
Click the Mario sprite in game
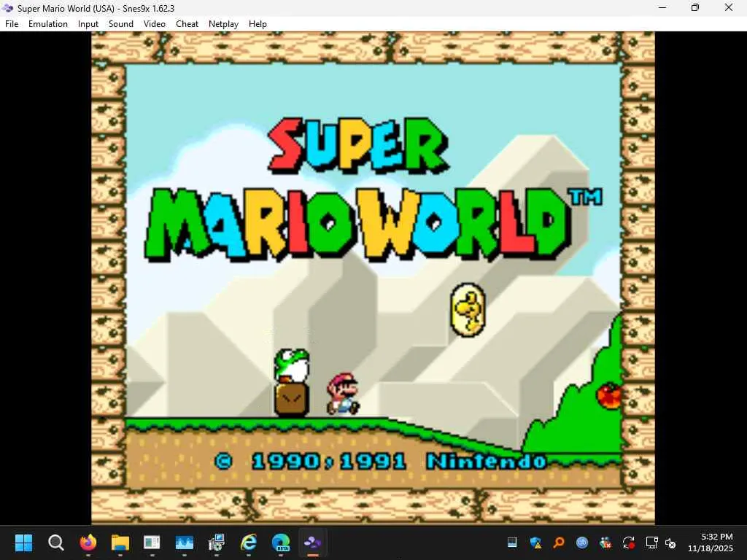(x=343, y=394)
